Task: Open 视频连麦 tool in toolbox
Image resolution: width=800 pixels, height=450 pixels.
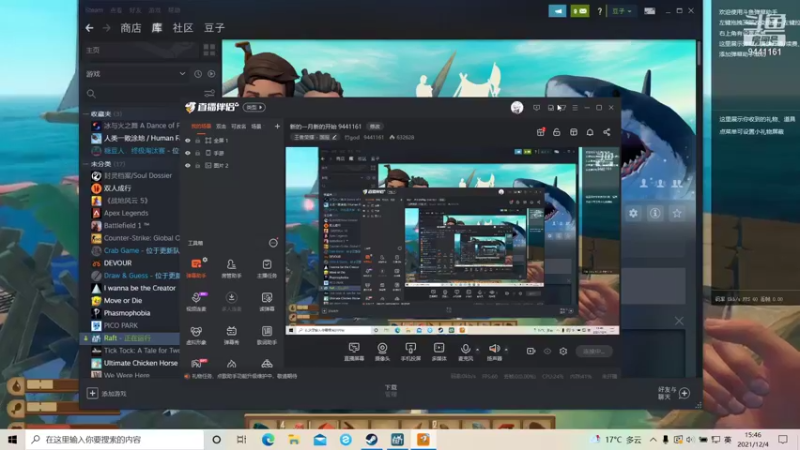Action: 196,302
